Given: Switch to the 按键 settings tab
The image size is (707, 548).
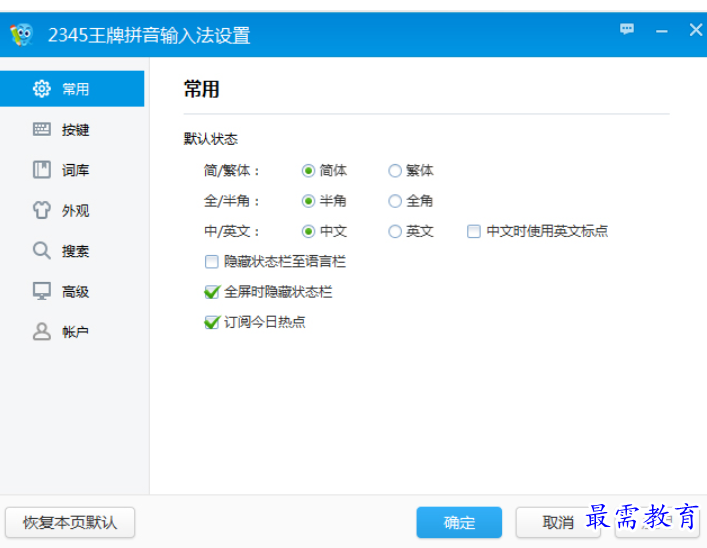Looking at the screenshot, I should point(72,129).
